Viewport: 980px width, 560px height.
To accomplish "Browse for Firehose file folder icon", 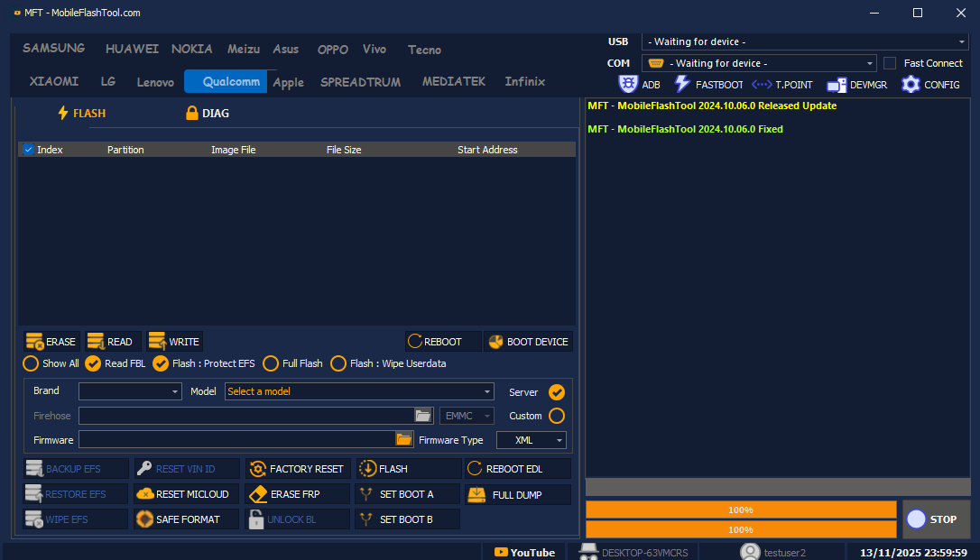I will [x=423, y=416].
